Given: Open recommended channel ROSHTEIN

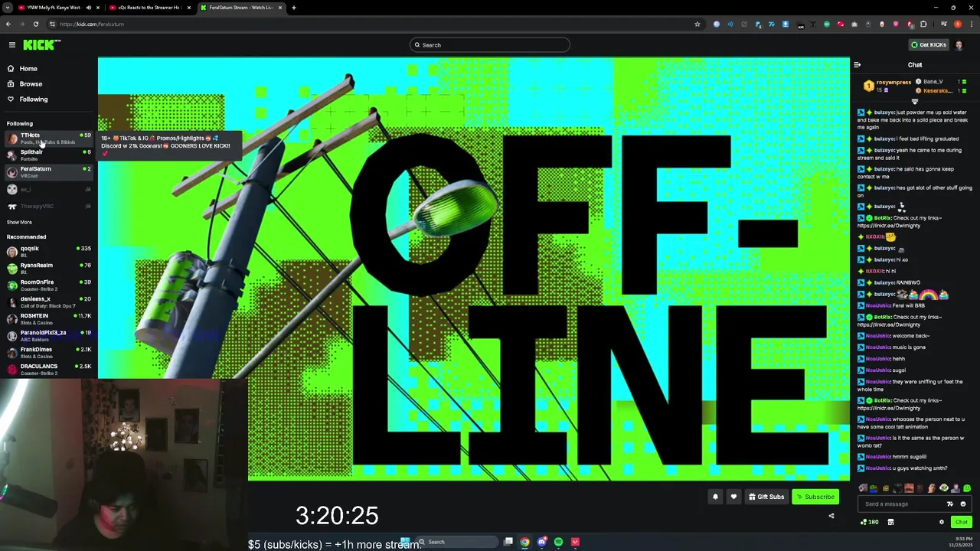Looking at the screenshot, I should point(48,319).
